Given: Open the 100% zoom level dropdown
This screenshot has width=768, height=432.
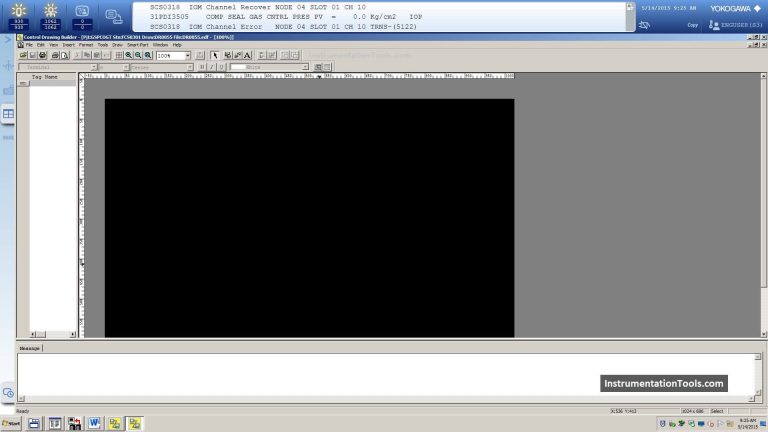Looking at the screenshot, I should 187,56.
